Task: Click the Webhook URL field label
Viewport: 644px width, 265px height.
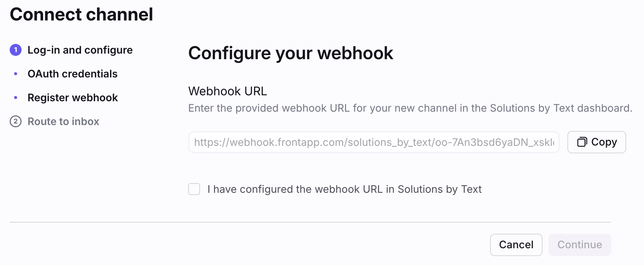Action: (x=228, y=91)
